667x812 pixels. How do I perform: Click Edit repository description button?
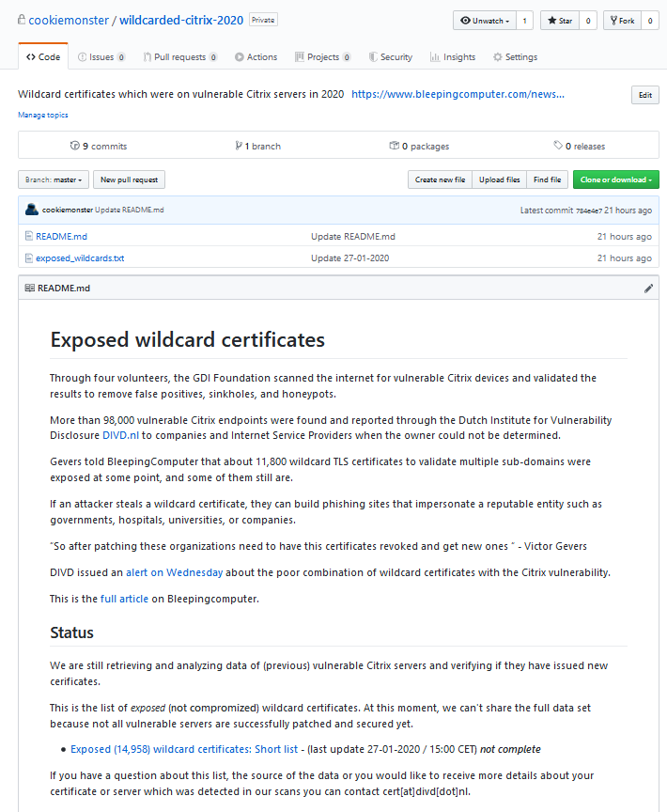pos(644,95)
